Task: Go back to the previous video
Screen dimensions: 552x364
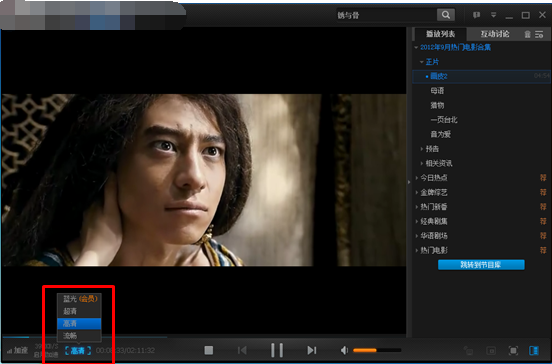Action: coord(242,350)
